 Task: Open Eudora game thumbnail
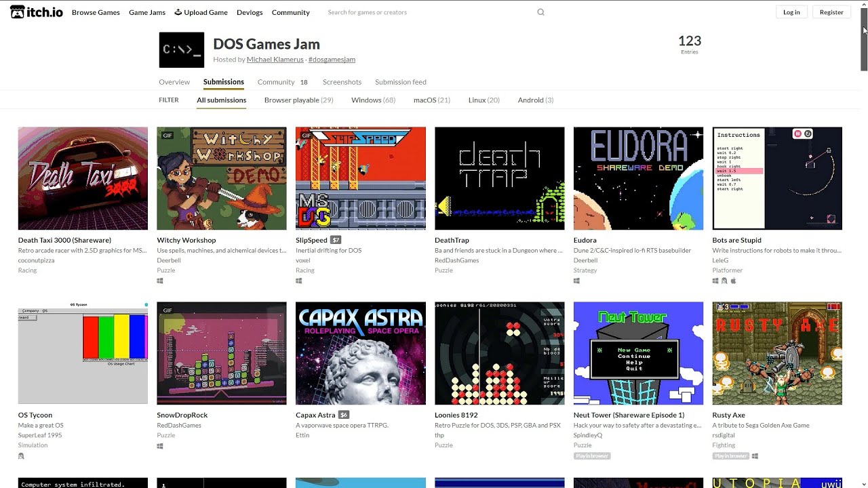639,178
